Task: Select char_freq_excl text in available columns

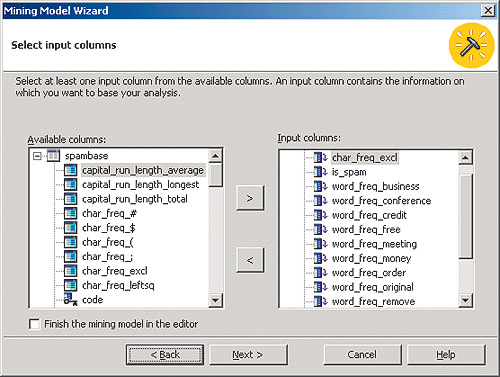Action: point(115,271)
